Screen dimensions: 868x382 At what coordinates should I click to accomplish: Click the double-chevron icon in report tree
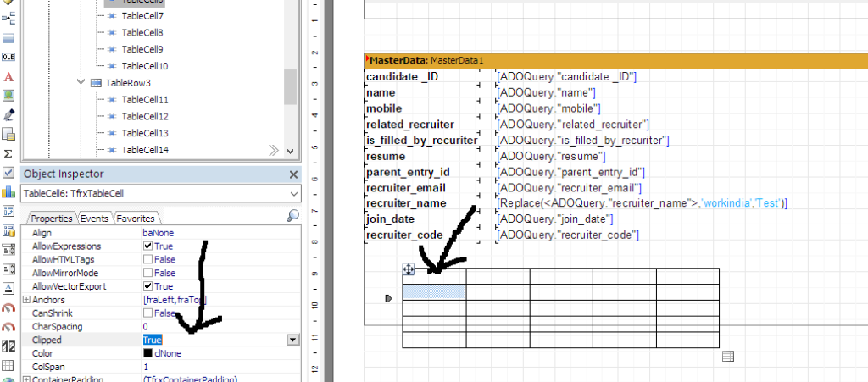coord(274,151)
